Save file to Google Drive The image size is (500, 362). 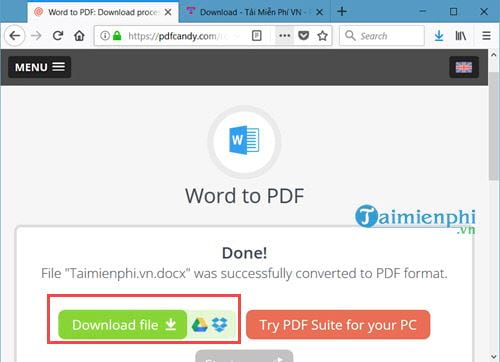click(x=199, y=325)
